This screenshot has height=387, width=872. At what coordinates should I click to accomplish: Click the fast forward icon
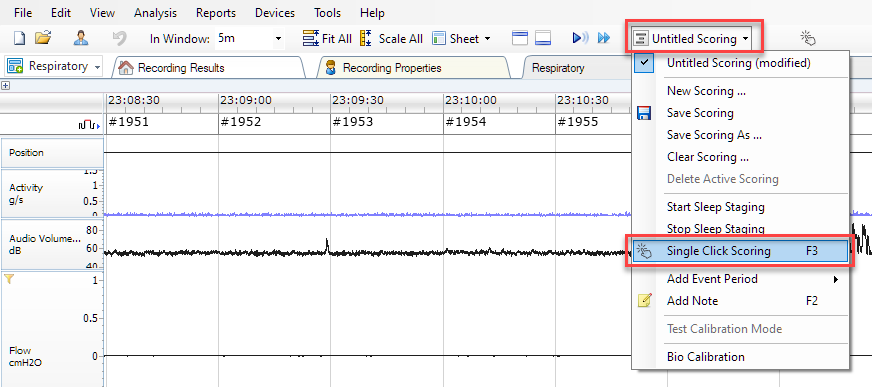click(604, 38)
